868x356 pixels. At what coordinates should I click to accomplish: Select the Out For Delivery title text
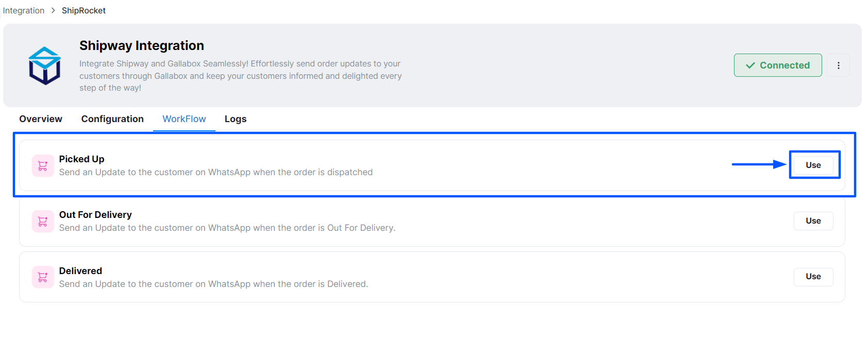pos(95,215)
